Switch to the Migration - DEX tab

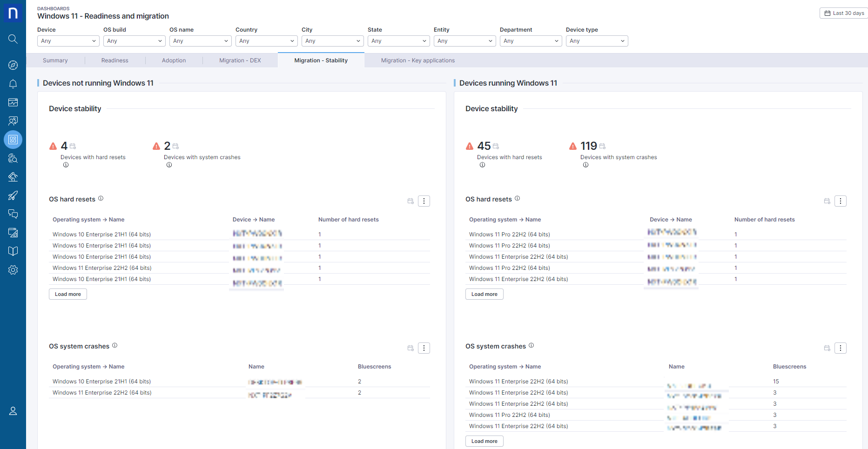240,60
